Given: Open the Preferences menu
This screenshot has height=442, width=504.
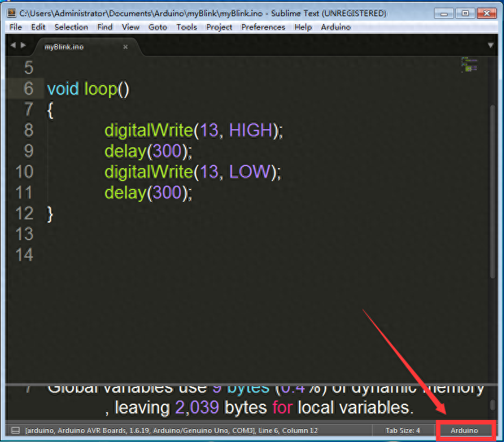Looking at the screenshot, I should (263, 27).
